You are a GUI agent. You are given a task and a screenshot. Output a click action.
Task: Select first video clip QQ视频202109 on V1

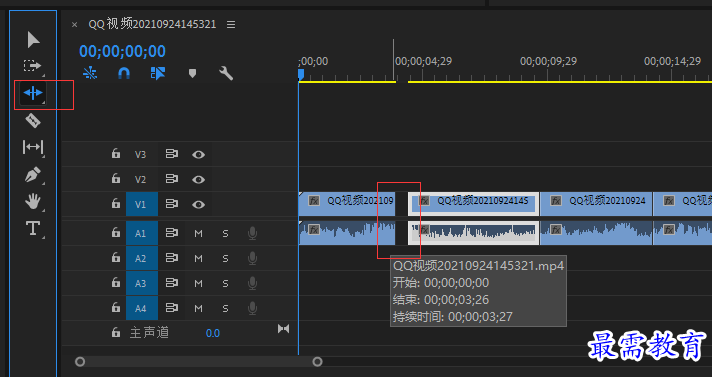click(x=347, y=204)
